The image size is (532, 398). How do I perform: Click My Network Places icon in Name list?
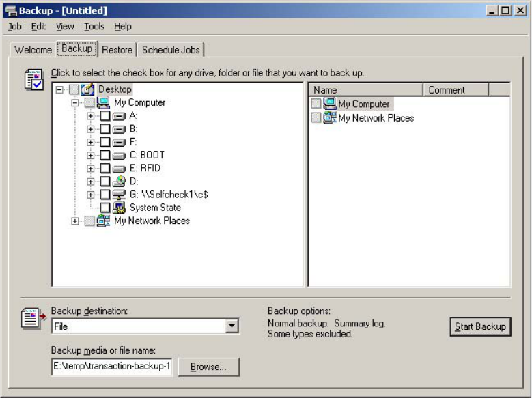(329, 117)
